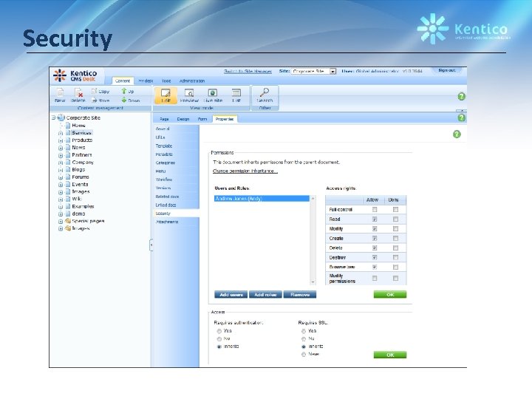Switch to the Tools tab

pyautogui.click(x=166, y=81)
